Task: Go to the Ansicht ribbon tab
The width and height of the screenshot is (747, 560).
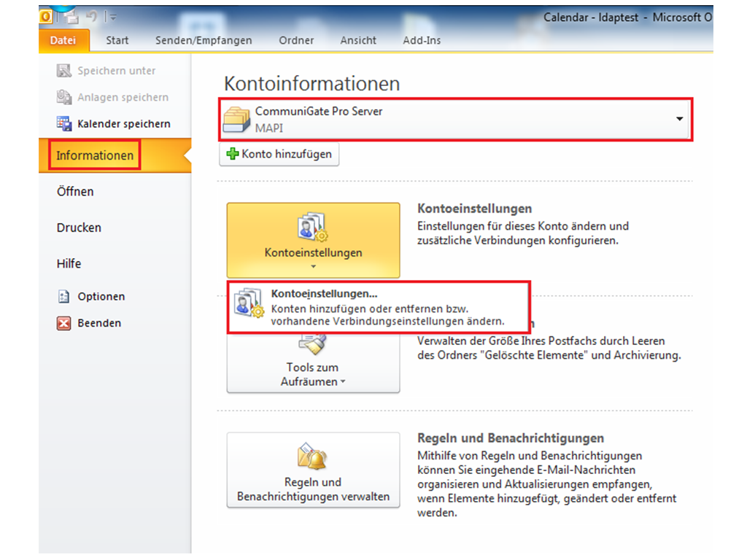Action: click(x=358, y=41)
